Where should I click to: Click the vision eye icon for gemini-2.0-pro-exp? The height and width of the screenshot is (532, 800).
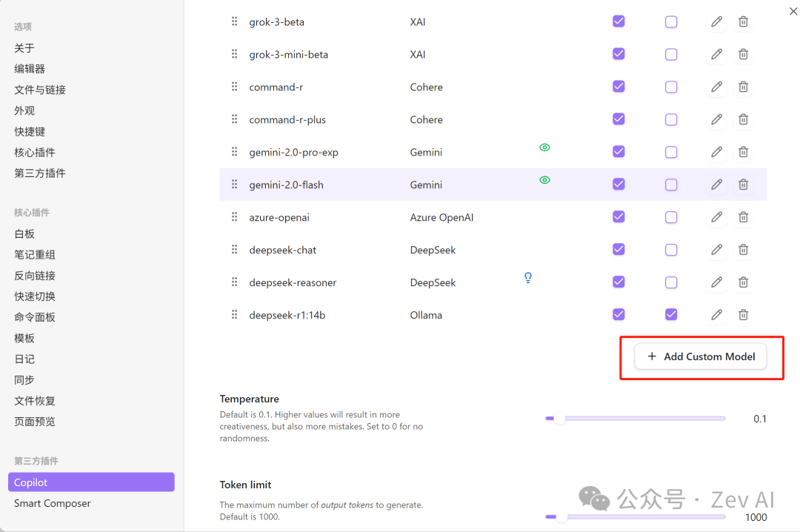point(545,147)
